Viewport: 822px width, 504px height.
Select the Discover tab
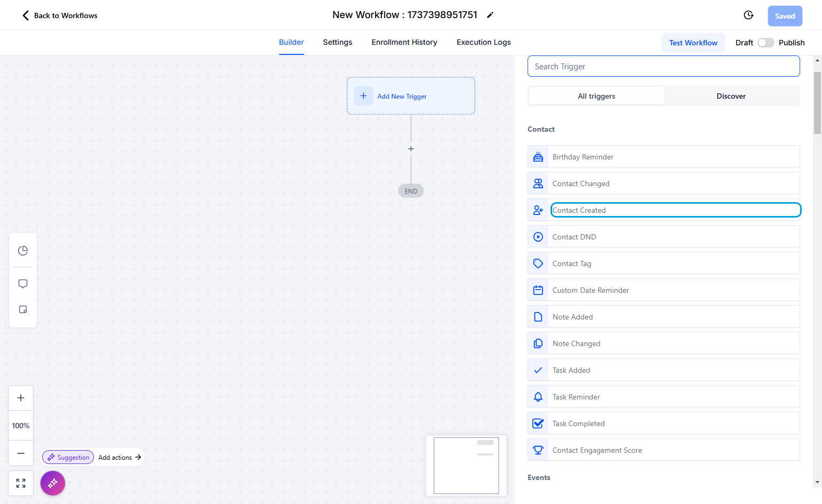click(731, 96)
